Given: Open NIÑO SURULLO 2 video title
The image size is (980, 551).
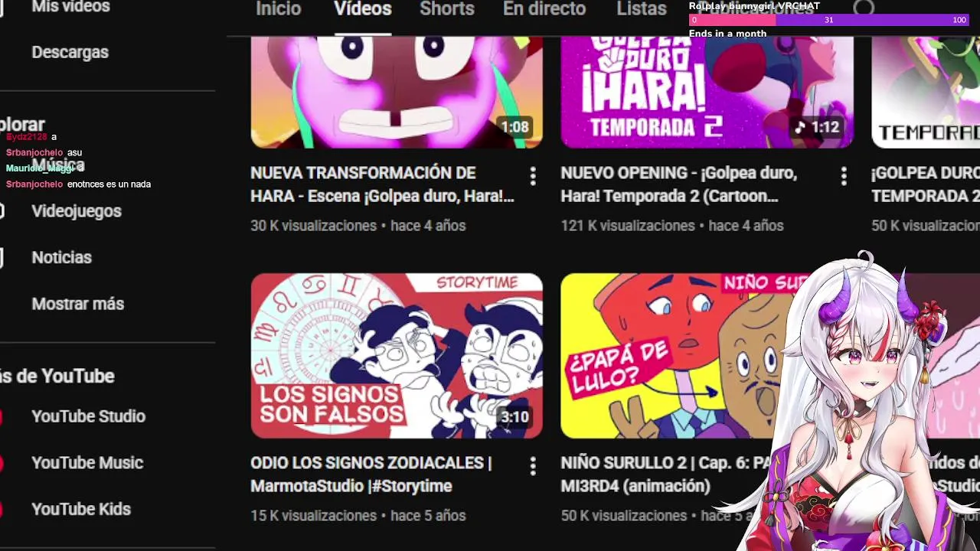Looking at the screenshot, I should point(666,474).
